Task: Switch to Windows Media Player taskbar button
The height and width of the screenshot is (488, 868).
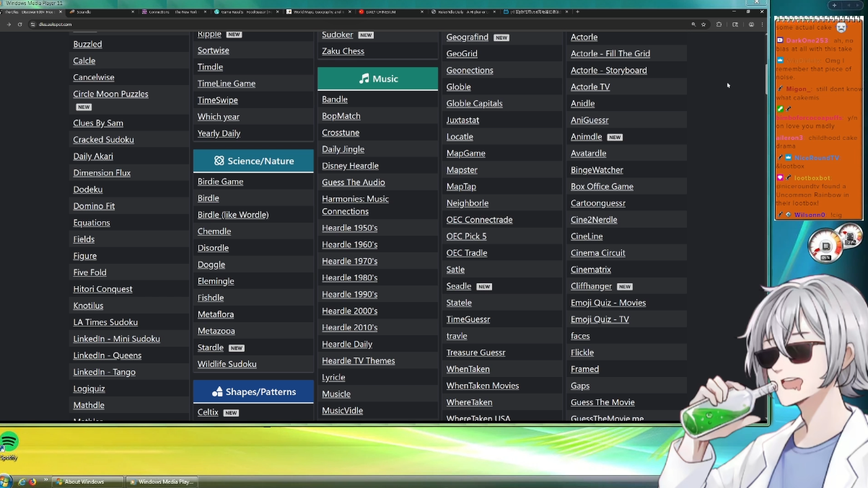Action: (161, 482)
